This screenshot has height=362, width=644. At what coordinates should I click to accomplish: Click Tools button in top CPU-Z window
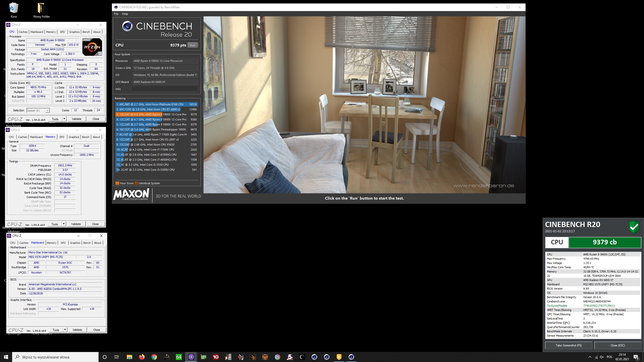(55, 119)
